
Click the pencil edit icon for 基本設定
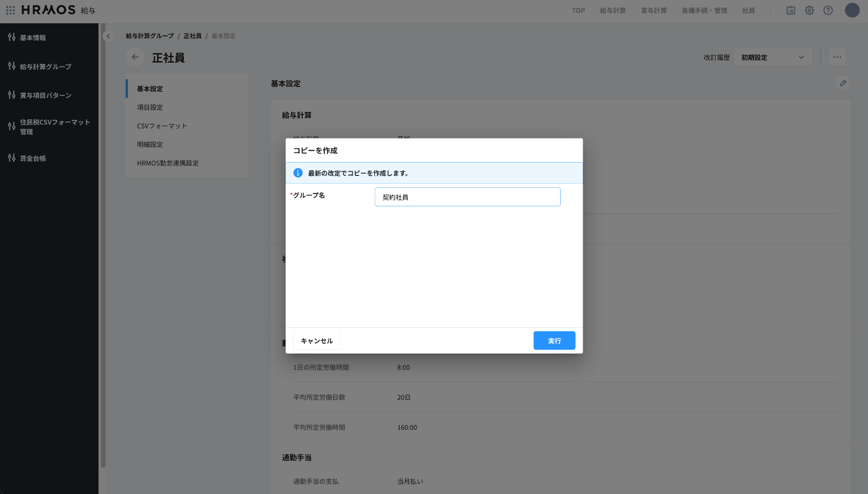click(x=843, y=83)
